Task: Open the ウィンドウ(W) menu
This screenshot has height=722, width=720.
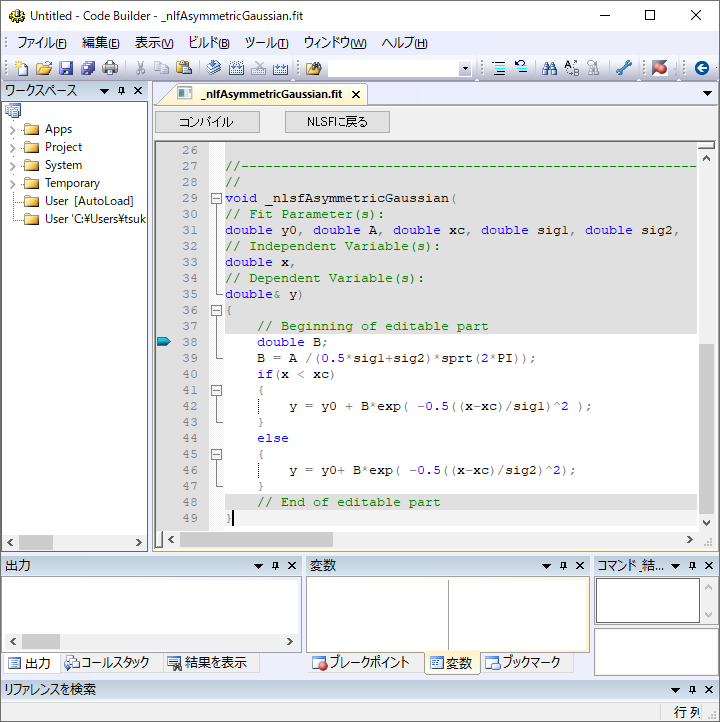Action: pos(335,43)
